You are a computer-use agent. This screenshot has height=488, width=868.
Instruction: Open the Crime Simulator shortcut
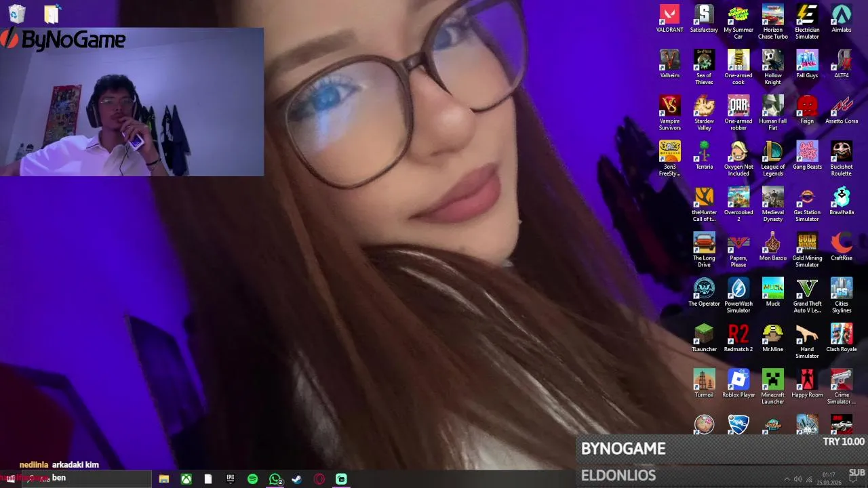842,385
